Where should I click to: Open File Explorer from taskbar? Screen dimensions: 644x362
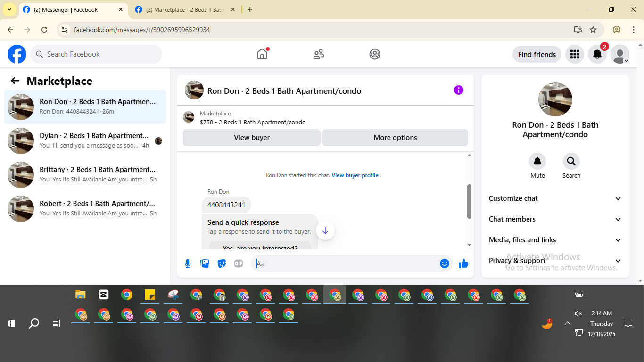tap(81, 295)
